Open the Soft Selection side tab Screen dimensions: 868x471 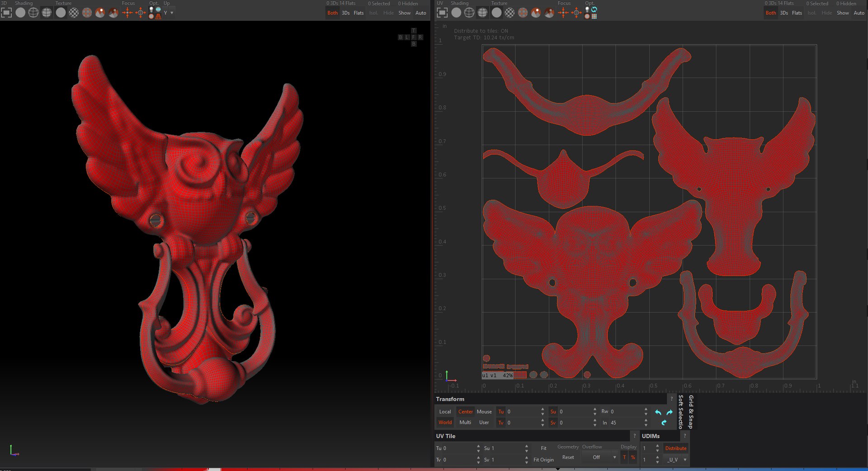[681, 412]
